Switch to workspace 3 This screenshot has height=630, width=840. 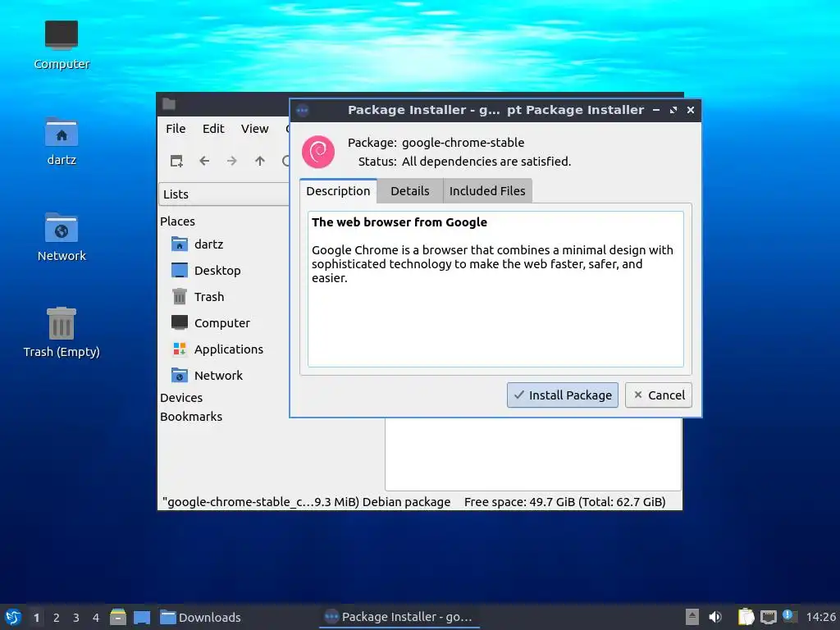(x=76, y=618)
